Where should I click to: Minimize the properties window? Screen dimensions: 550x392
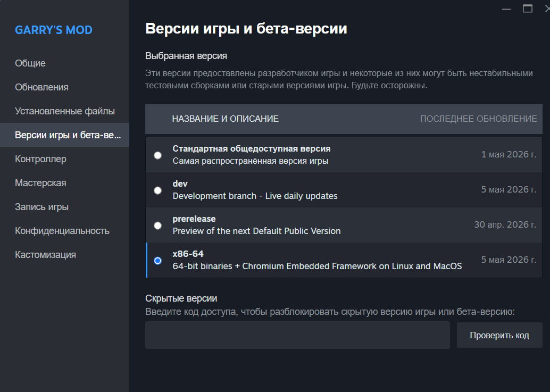[x=506, y=9]
